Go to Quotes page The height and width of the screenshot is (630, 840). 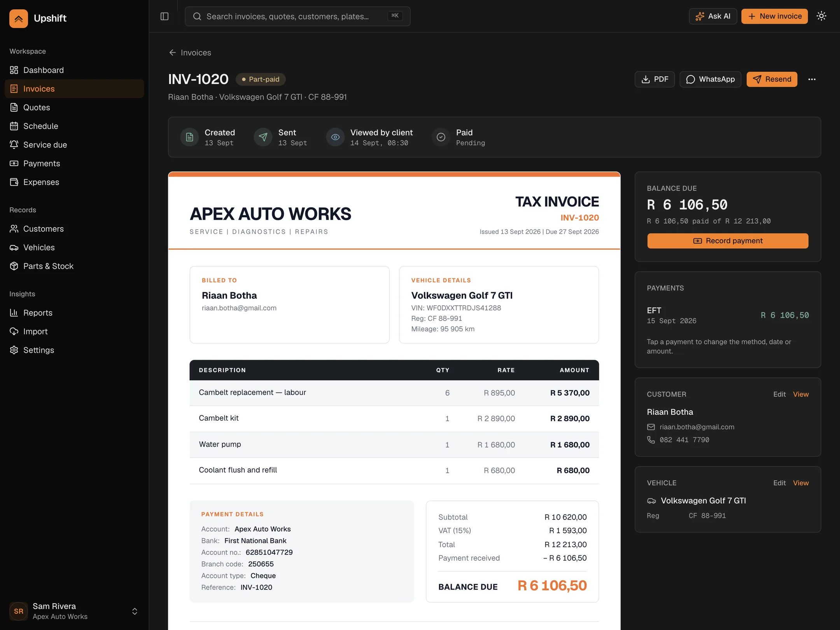coord(74,107)
